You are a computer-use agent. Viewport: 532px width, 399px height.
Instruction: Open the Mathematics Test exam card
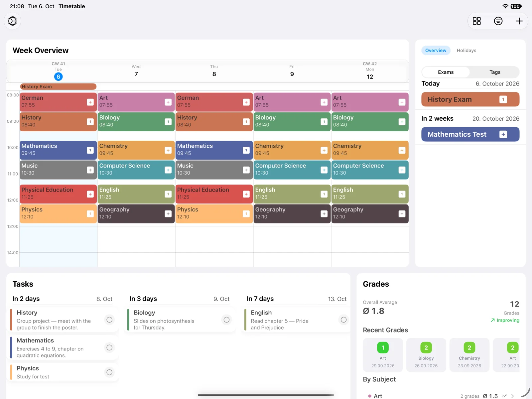470,134
